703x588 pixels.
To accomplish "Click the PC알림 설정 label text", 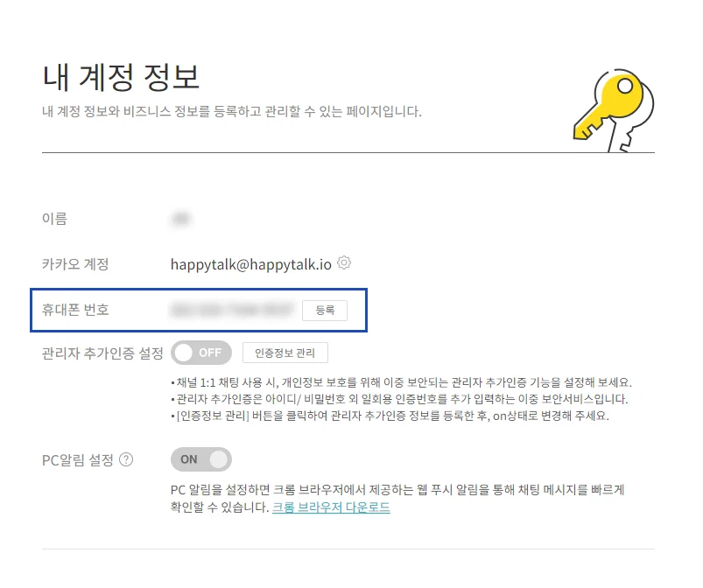I will click(x=78, y=460).
